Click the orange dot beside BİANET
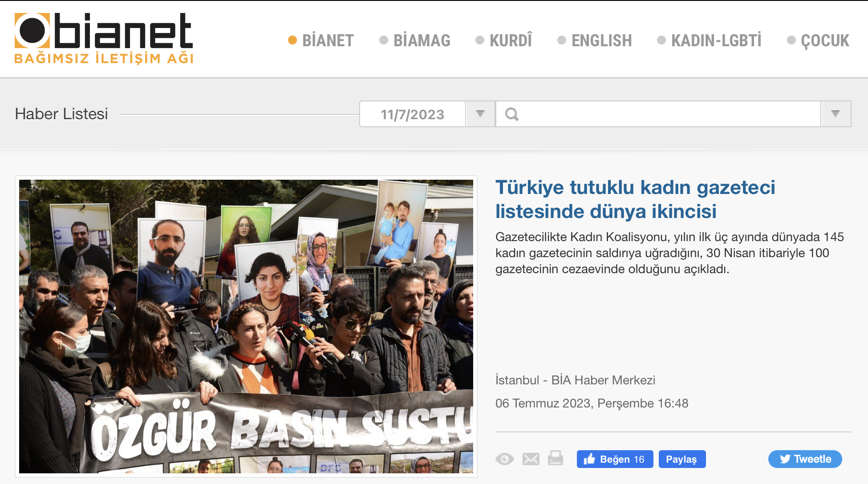 292,40
